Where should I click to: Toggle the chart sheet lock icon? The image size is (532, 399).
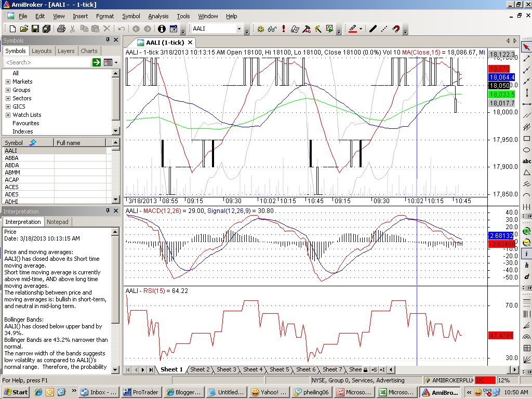[x=365, y=370]
